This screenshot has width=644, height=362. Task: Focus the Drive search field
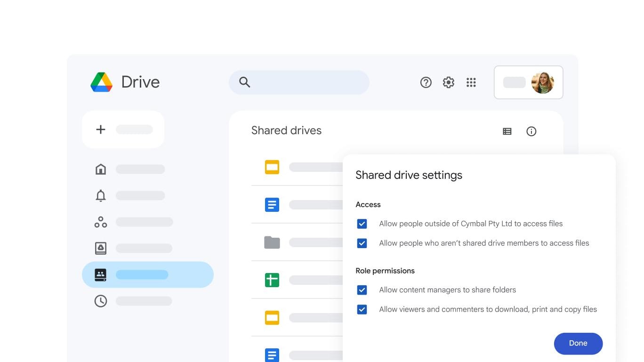(x=299, y=82)
